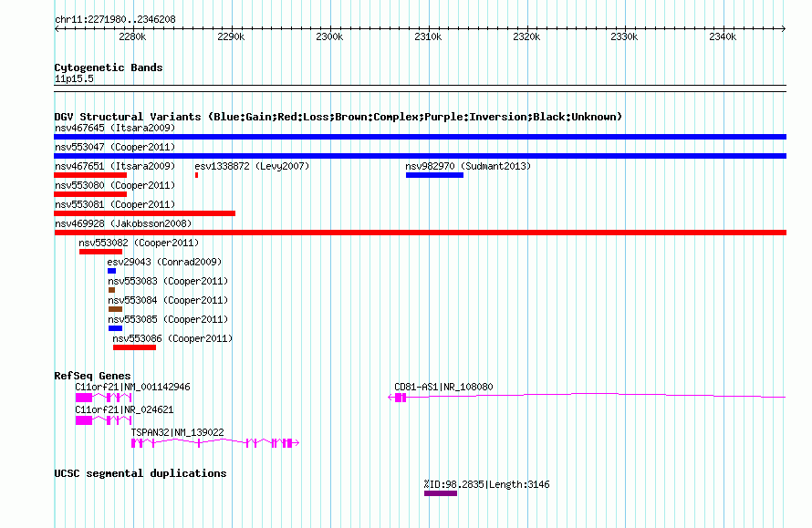The height and width of the screenshot is (528, 812).
Task: Click the RefSeq Genes track title
Action: pos(92,376)
